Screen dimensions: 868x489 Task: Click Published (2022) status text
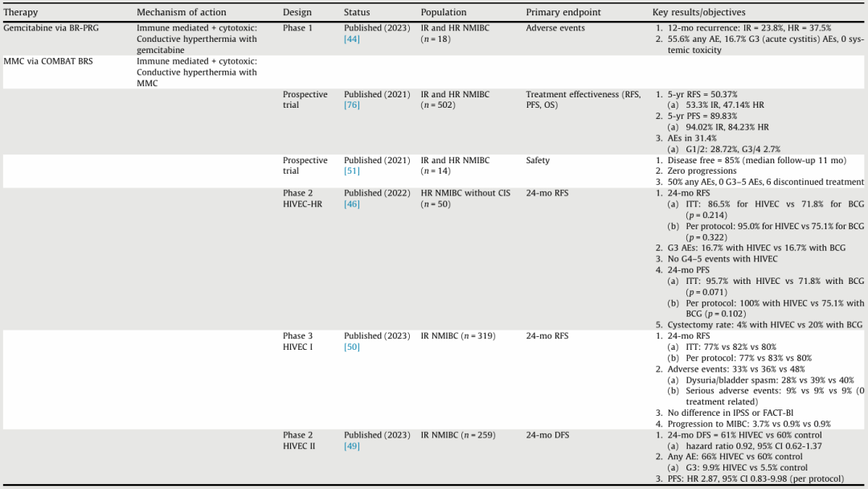pyautogui.click(x=377, y=193)
